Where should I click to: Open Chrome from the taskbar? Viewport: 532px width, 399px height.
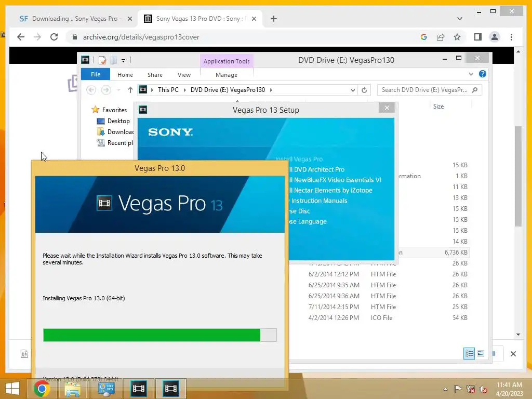[x=42, y=389]
